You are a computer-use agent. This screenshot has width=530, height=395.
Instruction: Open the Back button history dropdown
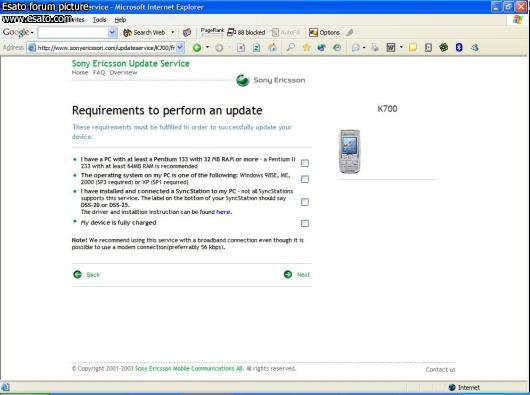pyautogui.click(x=207, y=48)
